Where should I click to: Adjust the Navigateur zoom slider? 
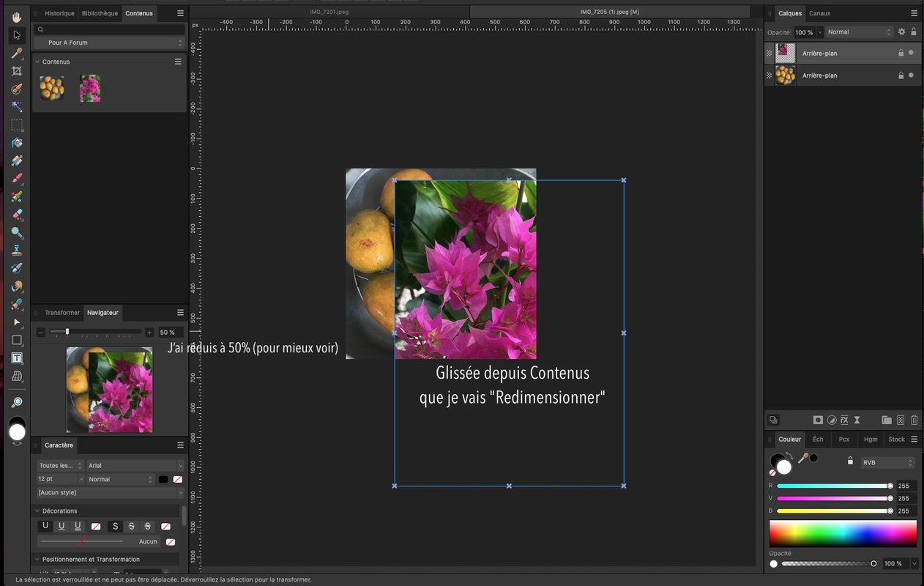point(95,333)
